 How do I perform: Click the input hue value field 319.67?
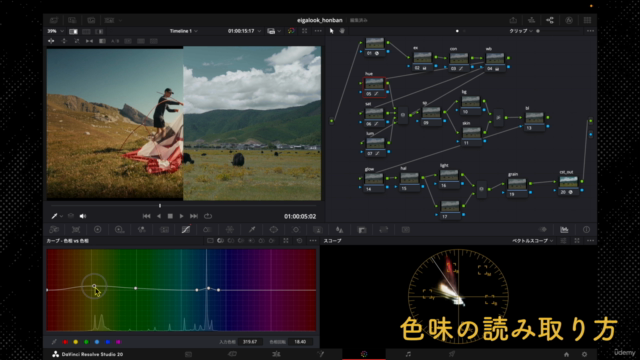250,342
